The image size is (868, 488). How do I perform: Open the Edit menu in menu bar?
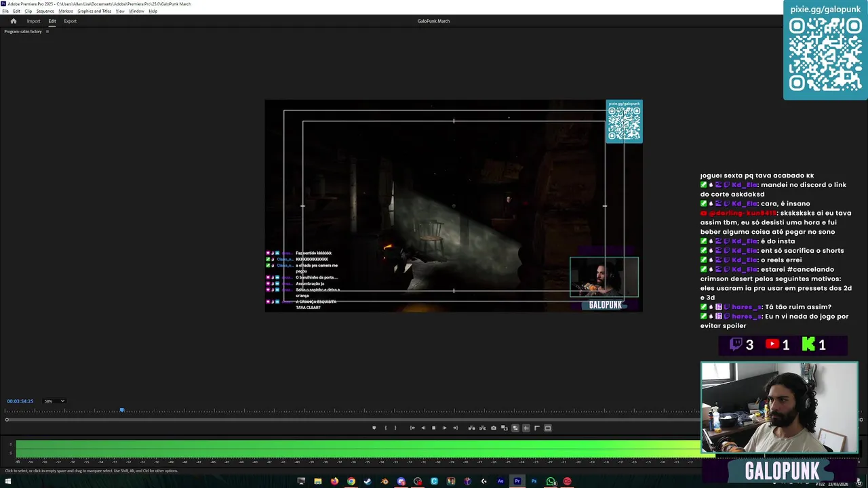point(16,11)
